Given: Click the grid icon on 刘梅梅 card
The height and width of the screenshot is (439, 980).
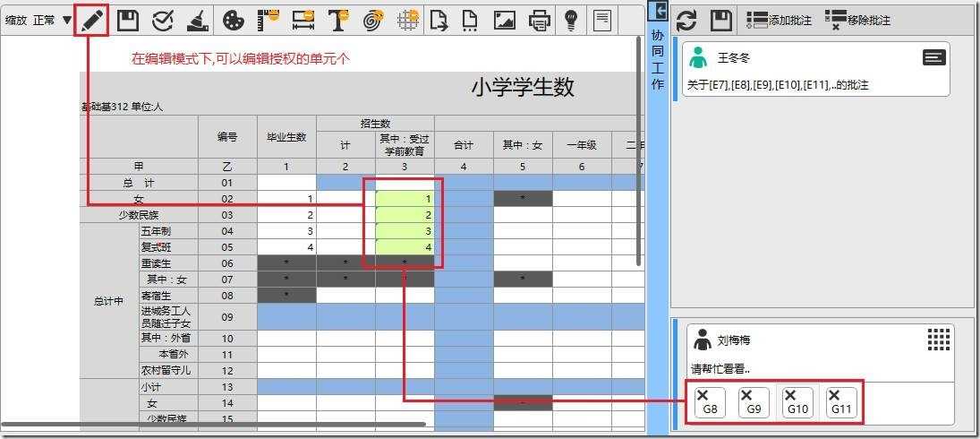Looking at the screenshot, I should 939,340.
